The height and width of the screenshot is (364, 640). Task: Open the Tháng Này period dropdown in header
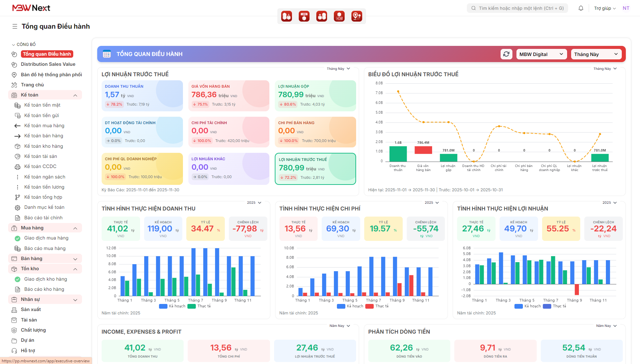point(596,54)
